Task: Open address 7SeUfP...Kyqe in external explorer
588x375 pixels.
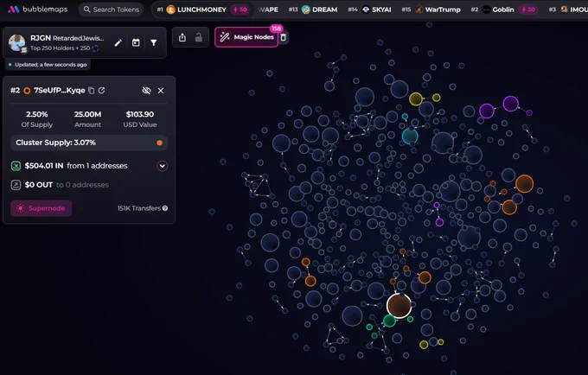Action: tap(102, 90)
